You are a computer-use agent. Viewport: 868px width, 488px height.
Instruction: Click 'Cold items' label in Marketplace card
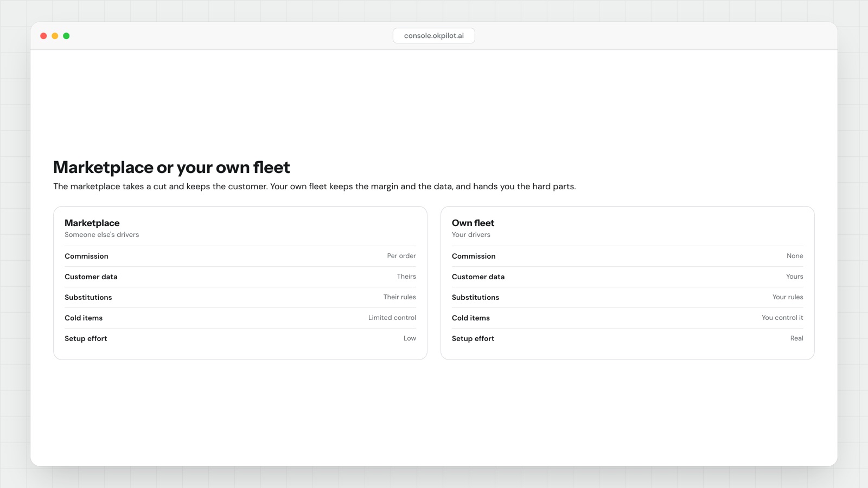[x=84, y=318]
